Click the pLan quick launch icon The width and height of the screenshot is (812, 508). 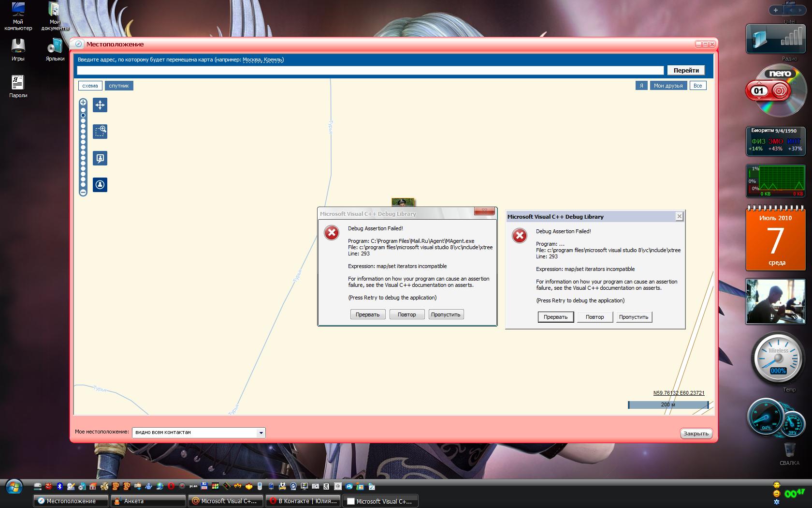click(x=193, y=486)
